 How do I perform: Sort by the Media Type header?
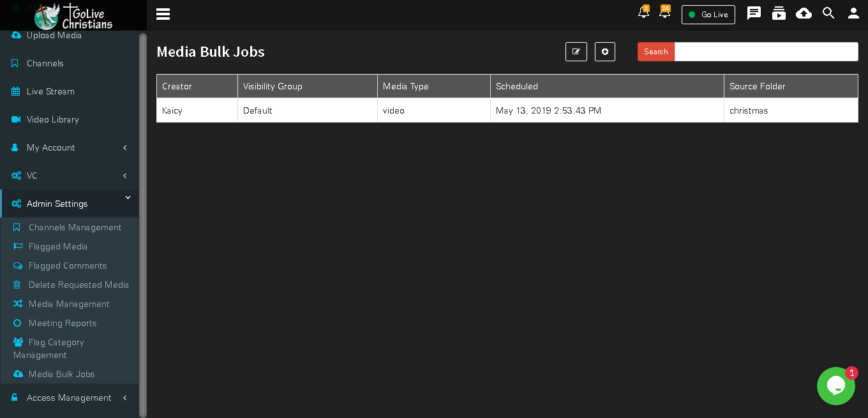[434, 86]
